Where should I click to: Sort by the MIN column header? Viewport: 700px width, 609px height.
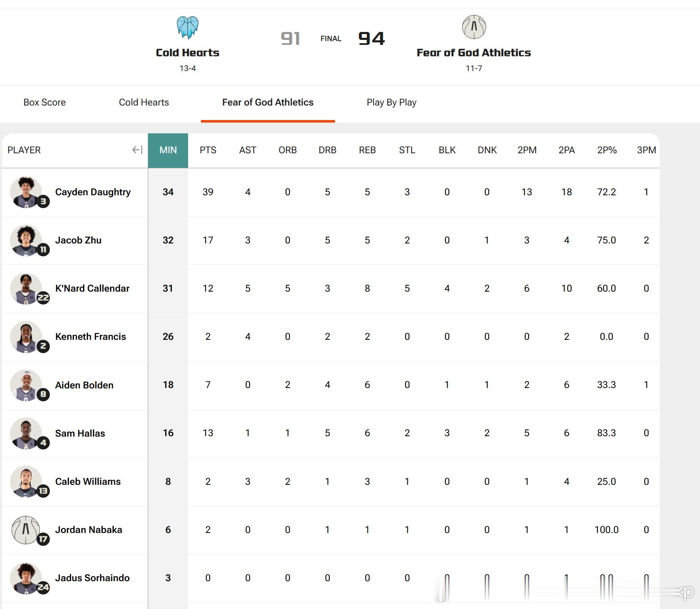(168, 150)
